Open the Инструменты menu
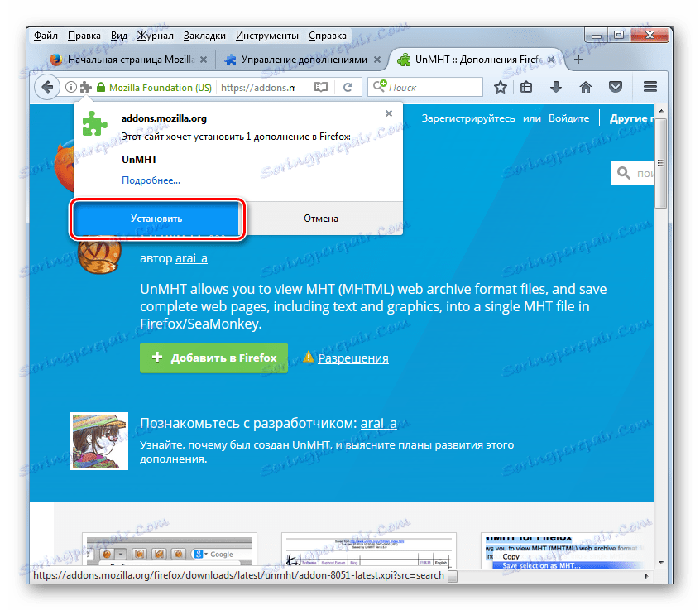The height and width of the screenshot is (610, 700). (x=267, y=36)
